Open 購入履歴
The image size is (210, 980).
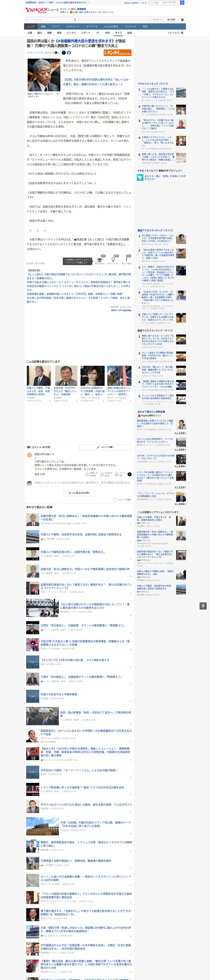click(x=171, y=20)
